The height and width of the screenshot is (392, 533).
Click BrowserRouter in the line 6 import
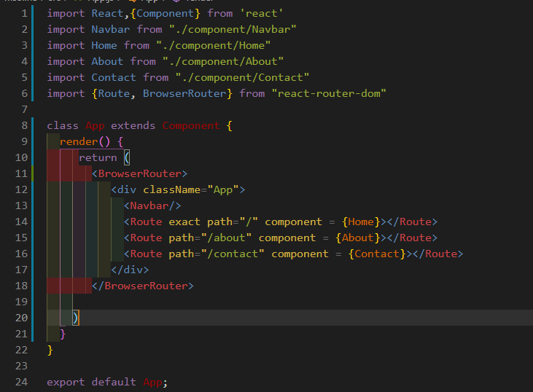184,93
